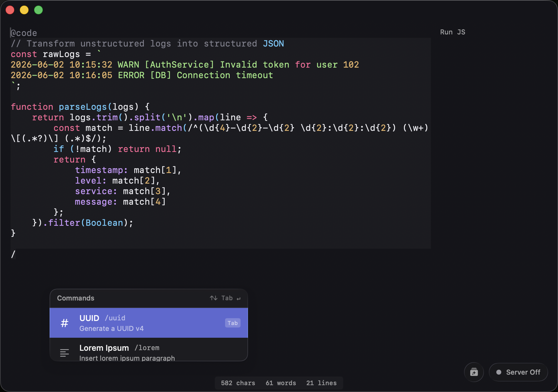Click the hash icon for UUID
The width and height of the screenshot is (558, 392).
click(64, 323)
